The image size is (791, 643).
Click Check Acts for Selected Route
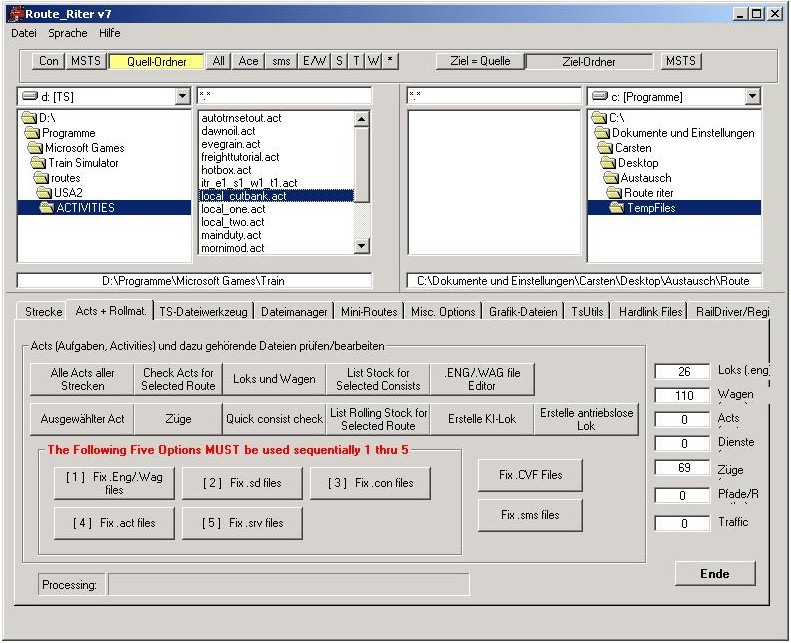point(178,379)
